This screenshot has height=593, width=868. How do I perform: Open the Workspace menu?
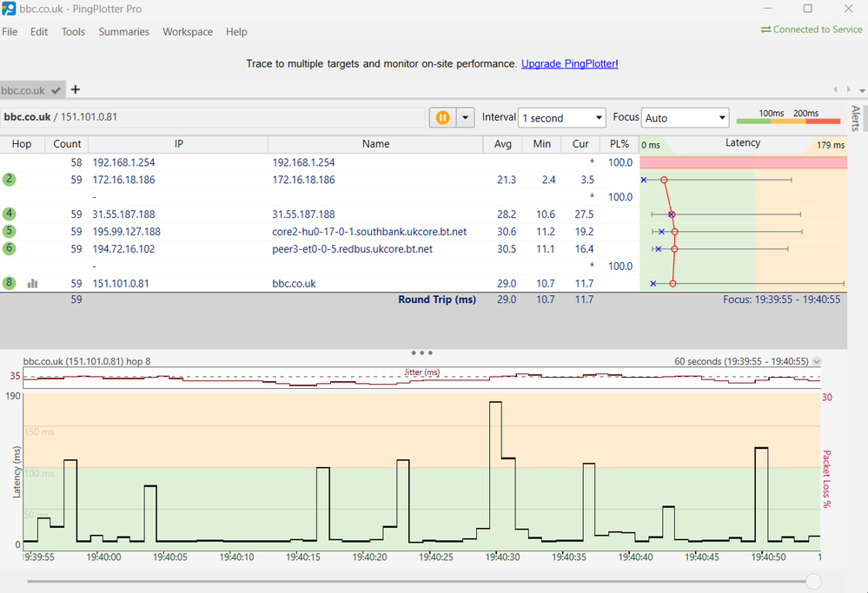tap(188, 32)
